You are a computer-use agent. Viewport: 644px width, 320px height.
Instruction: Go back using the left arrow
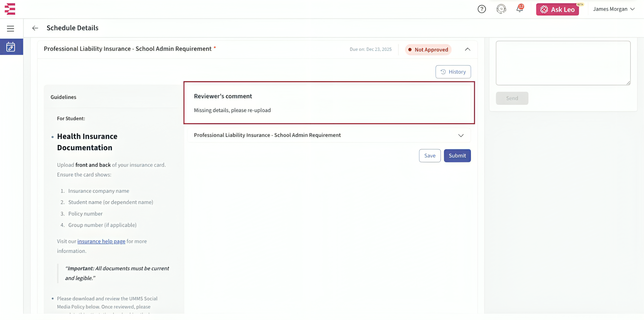[35, 28]
